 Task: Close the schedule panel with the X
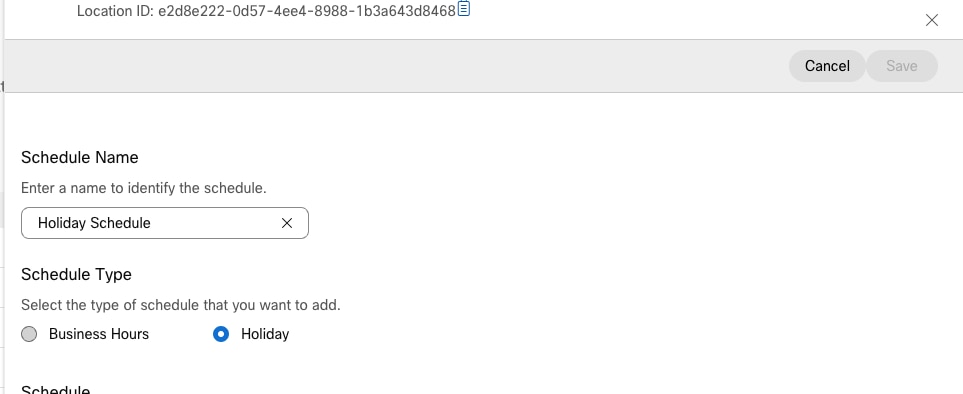[932, 20]
